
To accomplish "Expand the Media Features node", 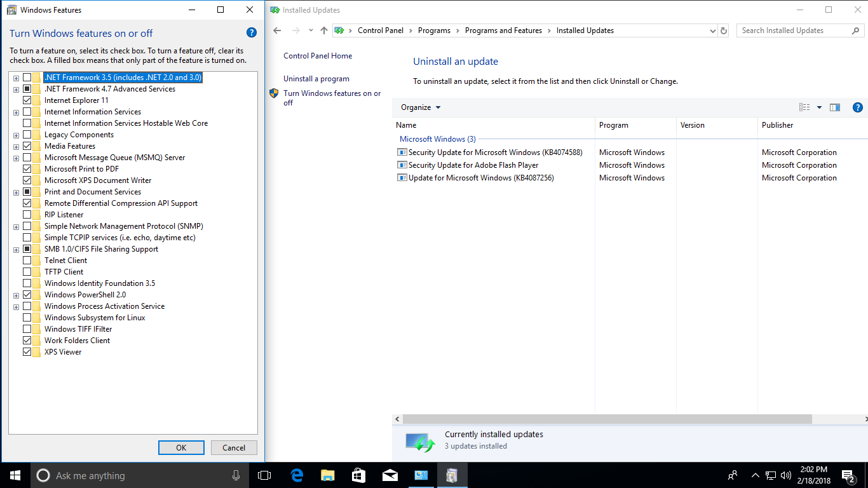I will coord(16,147).
